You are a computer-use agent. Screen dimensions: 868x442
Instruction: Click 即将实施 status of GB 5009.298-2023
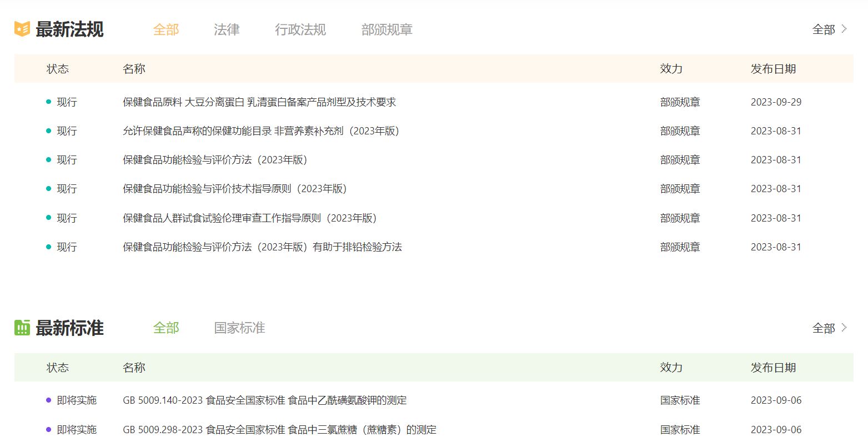[77, 430]
